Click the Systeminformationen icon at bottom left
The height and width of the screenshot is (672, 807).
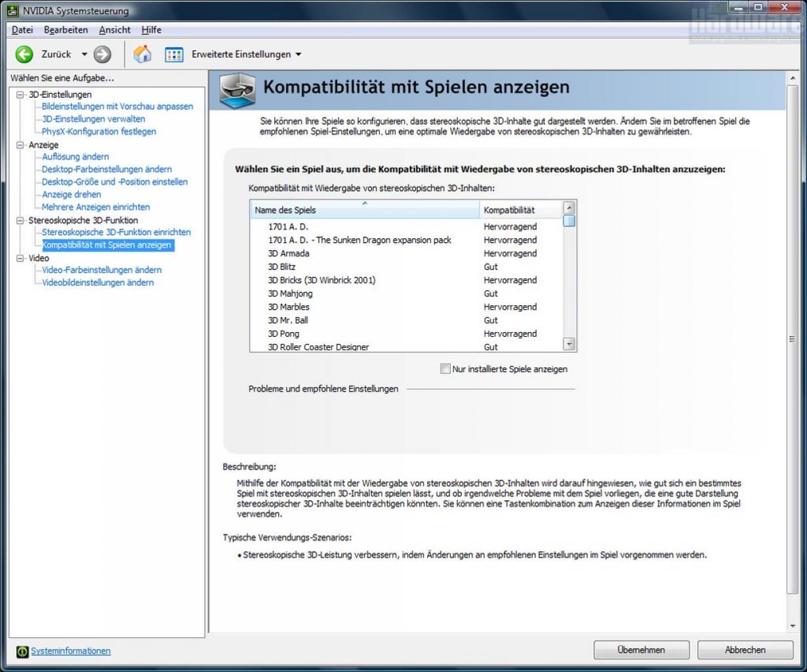(23, 651)
